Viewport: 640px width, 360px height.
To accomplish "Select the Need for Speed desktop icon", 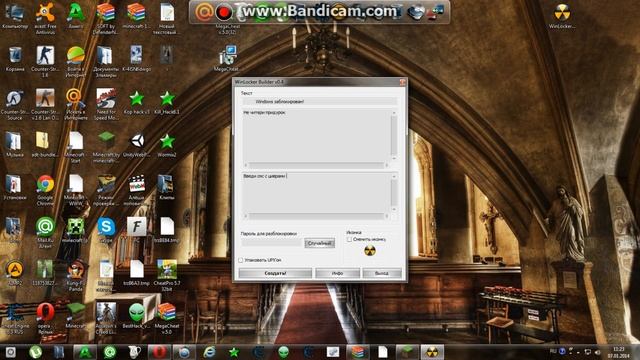I will (106, 105).
